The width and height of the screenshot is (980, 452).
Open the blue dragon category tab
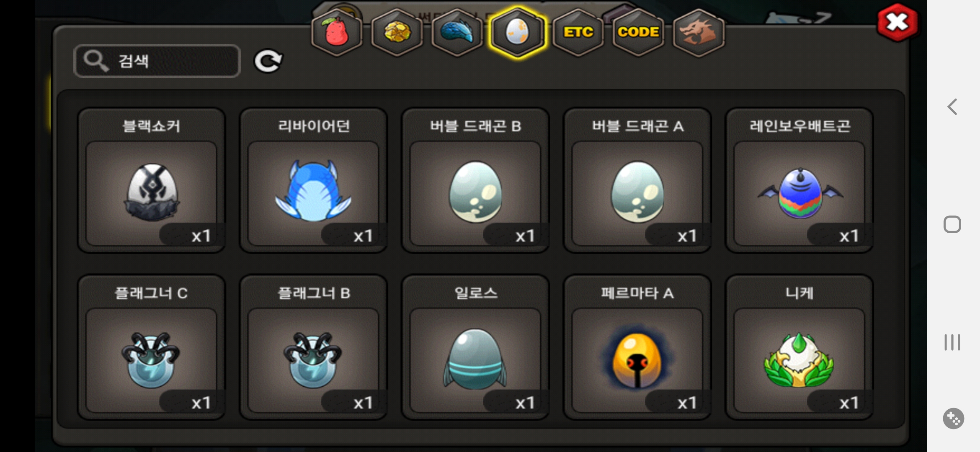coord(457,32)
